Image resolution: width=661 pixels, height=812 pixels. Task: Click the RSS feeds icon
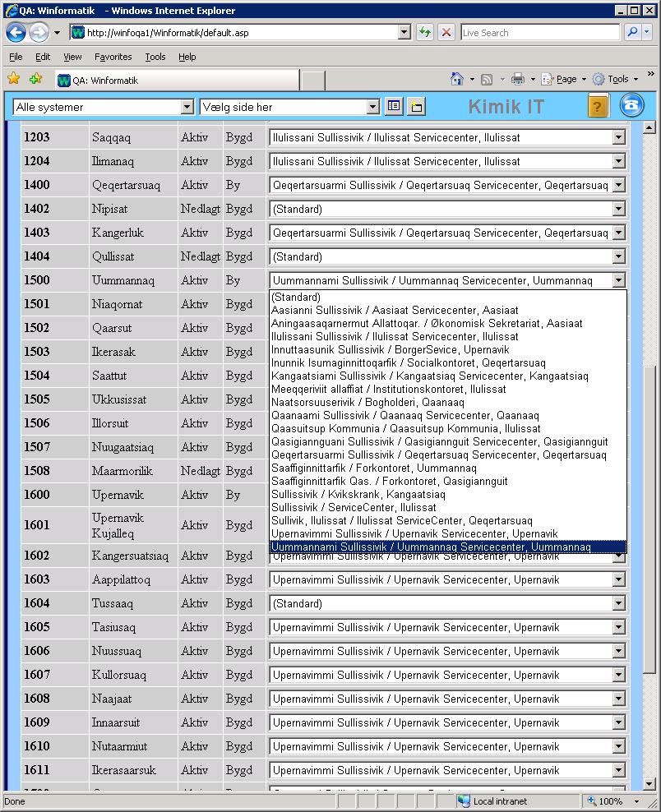tap(487, 79)
